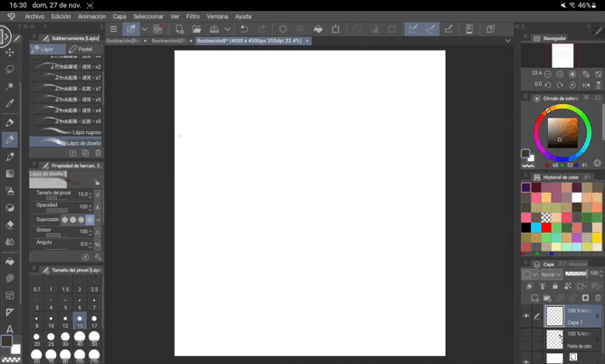
Task: Click the trash icon below brush list
Action: 98,153
